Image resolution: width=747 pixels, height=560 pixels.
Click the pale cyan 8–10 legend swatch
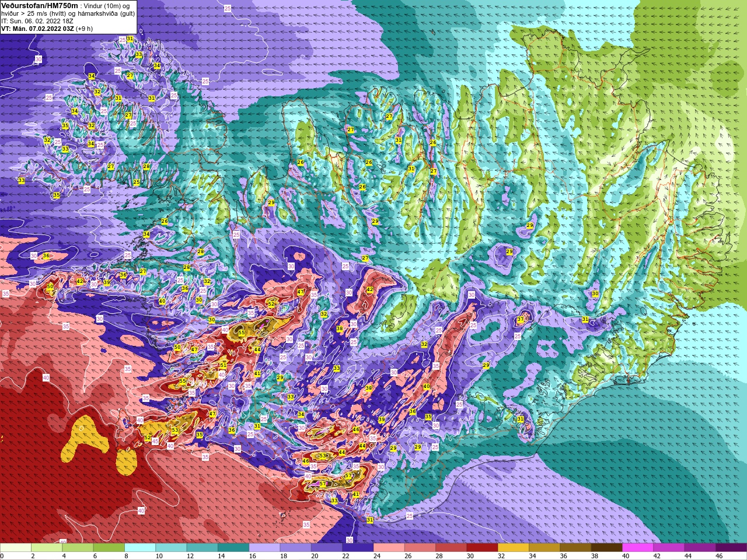140,548
